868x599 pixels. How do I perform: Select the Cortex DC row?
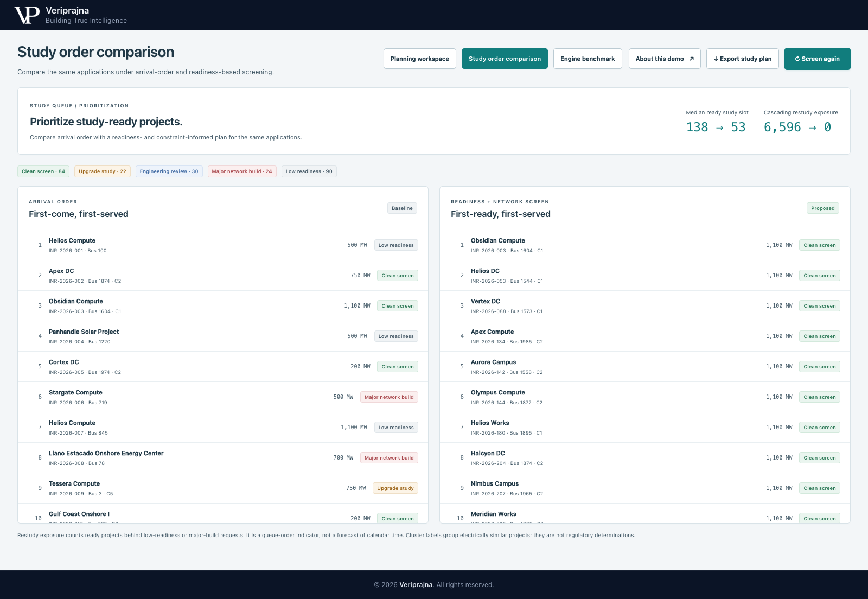pos(223,367)
